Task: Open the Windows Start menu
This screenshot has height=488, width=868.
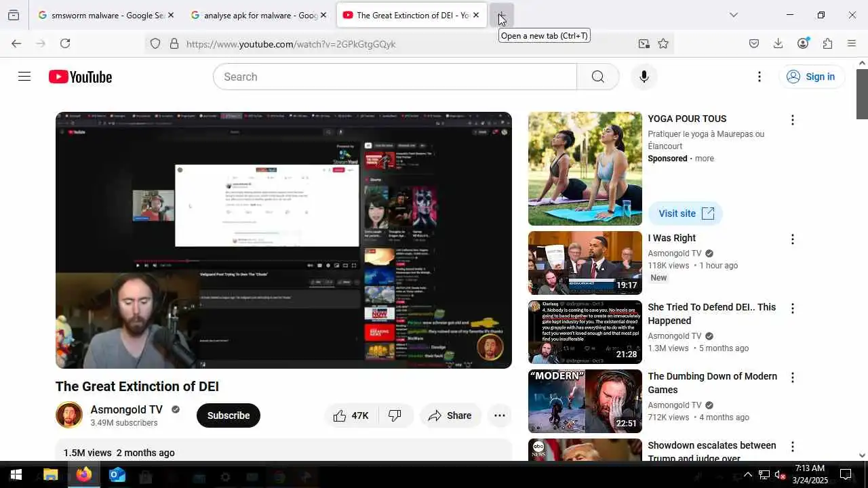Action: (16, 474)
